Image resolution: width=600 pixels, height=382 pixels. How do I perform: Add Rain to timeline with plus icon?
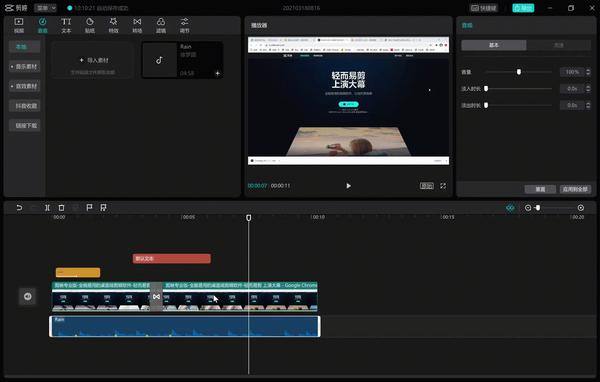click(x=217, y=73)
